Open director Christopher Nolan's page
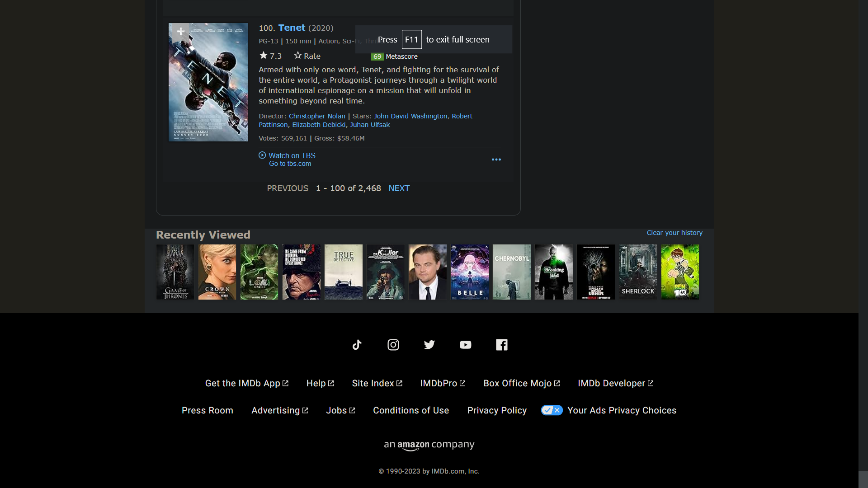 317,116
